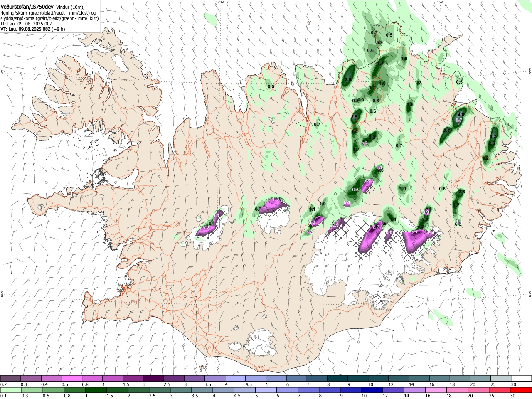
Task: Select the navy blue rain swatch between 10 and 12
Action: tap(372, 390)
